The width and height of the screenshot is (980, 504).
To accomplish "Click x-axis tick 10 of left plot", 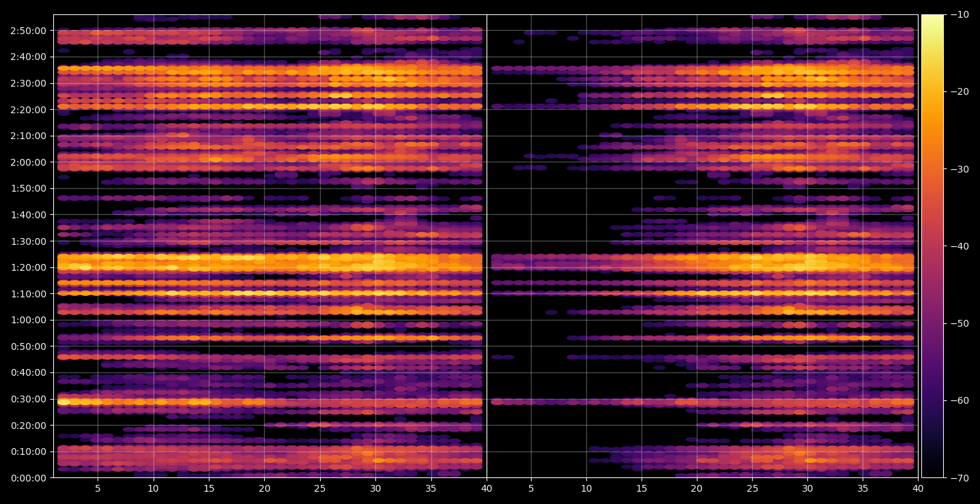I will pyautogui.click(x=153, y=488).
